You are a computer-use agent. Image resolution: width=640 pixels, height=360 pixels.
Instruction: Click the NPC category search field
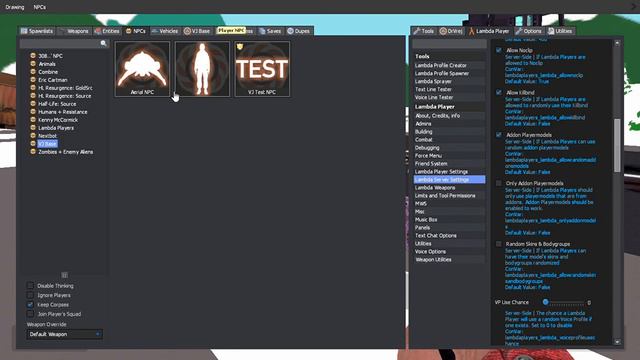click(64, 43)
